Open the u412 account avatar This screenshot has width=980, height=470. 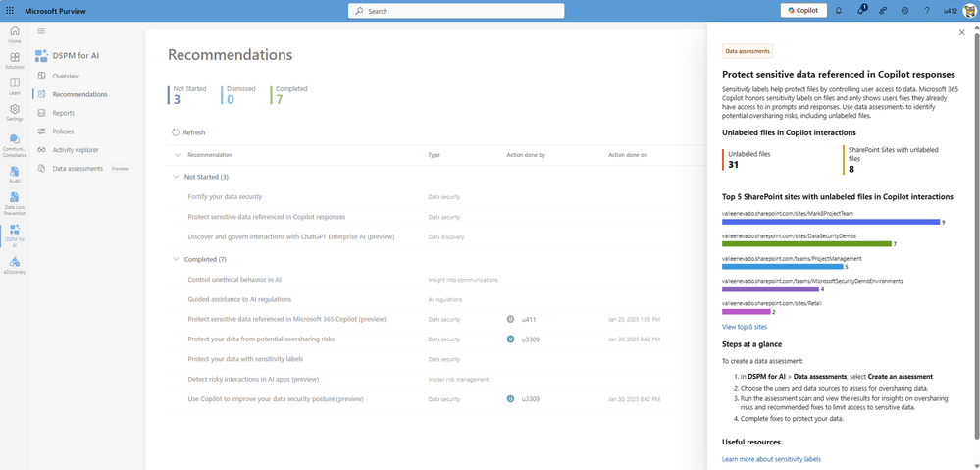(x=967, y=11)
